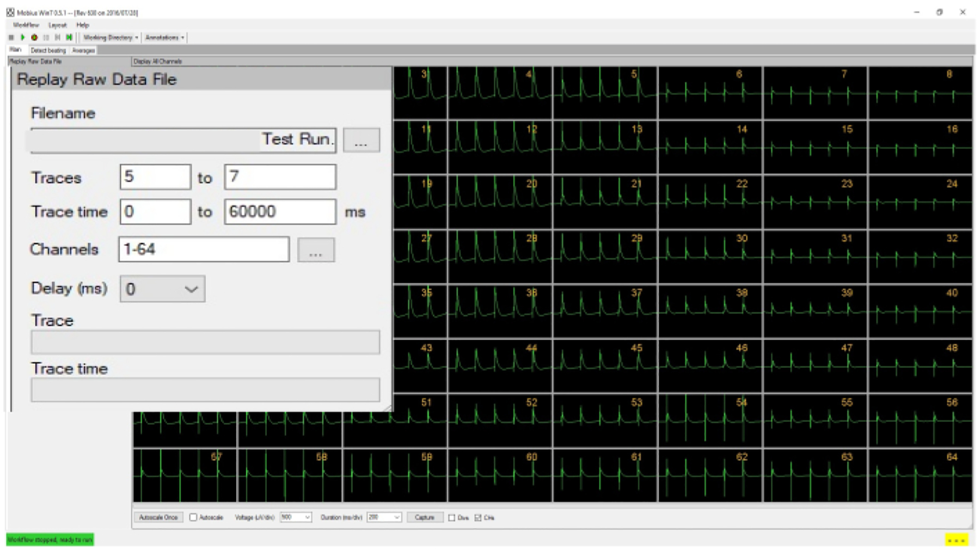Click the stop workflow icon in toolbar
Screen dimensions: 980x550
point(11,38)
